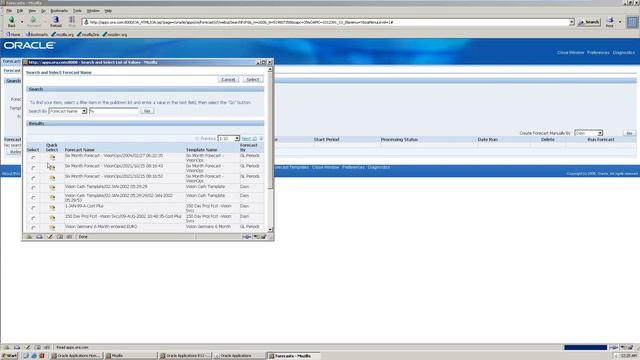This screenshot has height=360, width=640.
Task: Open the File menu
Action: tap(9, 11)
